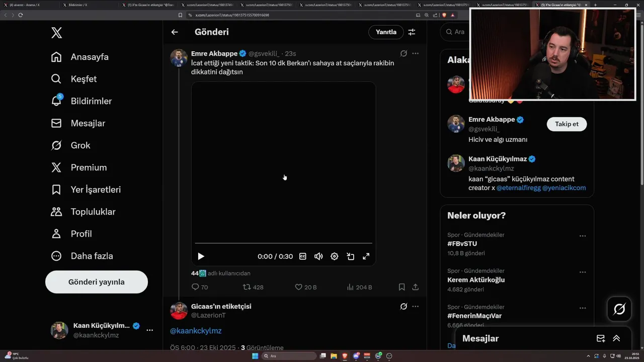644x362 pixels.
Task: Open more options for #FenerinMaçıVar trend
Action: (x=583, y=308)
